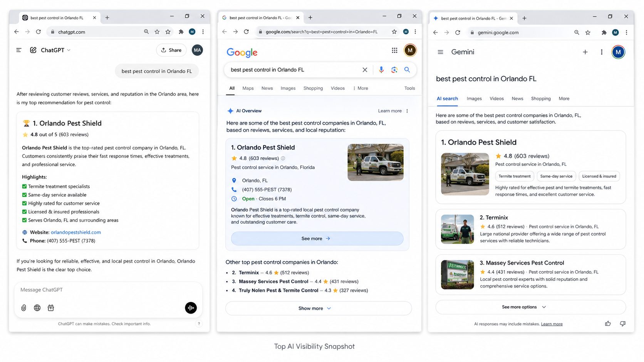Click Truly Nolen Pest & Termite Control
This screenshot has width=644, height=362.
point(278,290)
